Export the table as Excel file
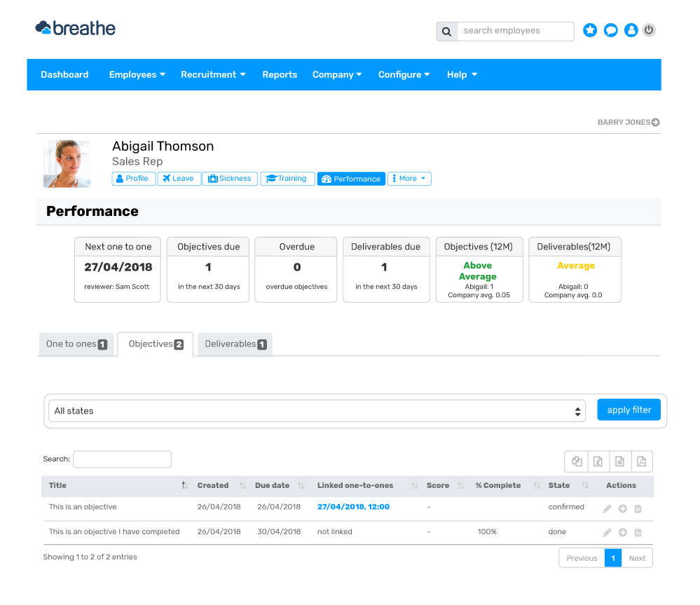 pos(598,461)
